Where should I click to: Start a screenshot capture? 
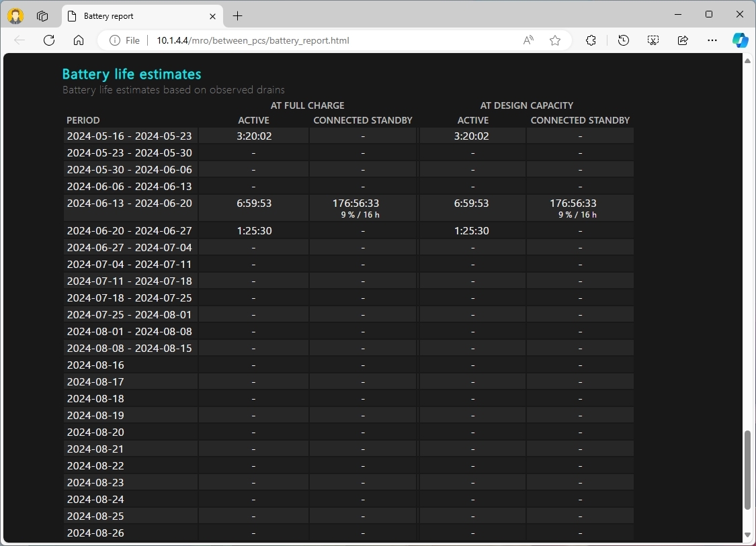click(653, 40)
